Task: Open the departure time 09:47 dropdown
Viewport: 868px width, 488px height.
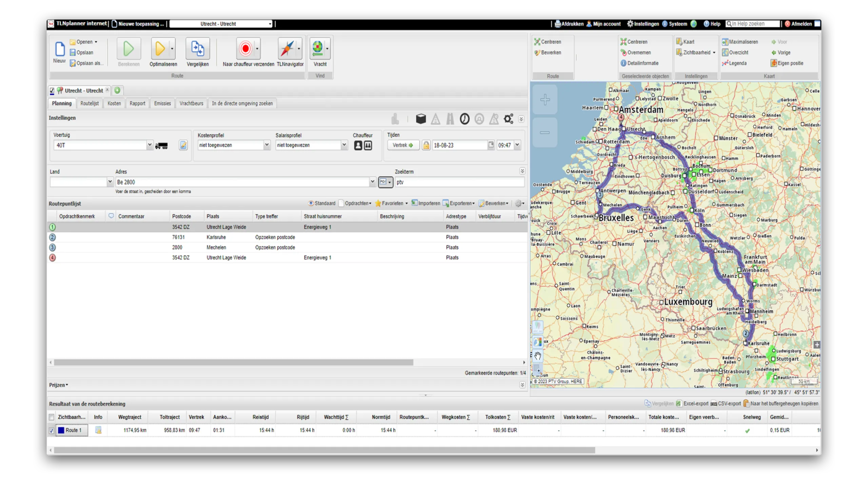Action: point(517,145)
